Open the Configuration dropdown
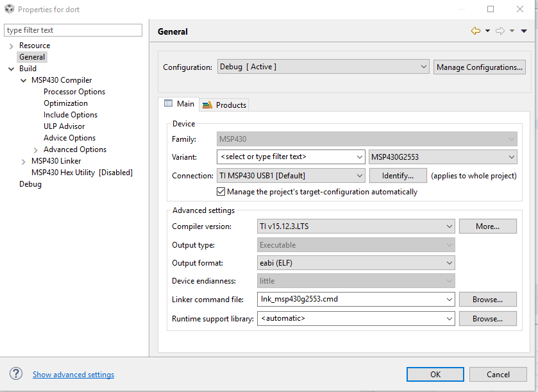 pyautogui.click(x=323, y=67)
